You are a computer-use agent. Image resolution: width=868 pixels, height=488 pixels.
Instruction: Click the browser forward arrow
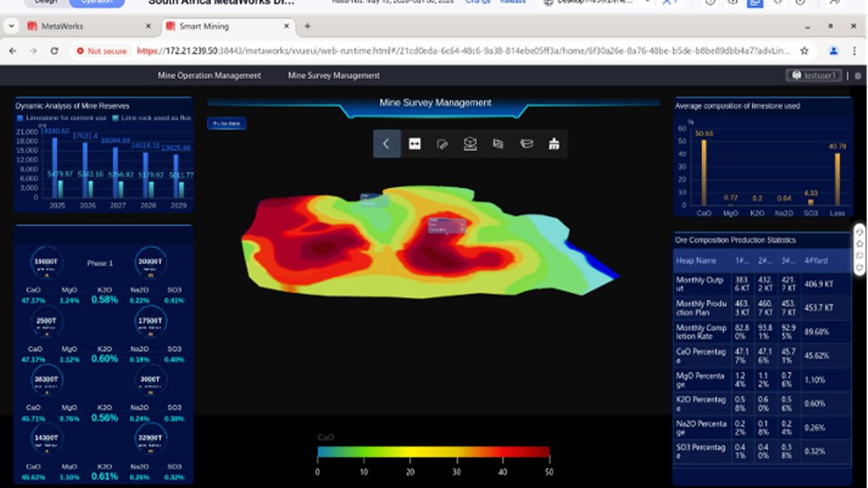(33, 51)
